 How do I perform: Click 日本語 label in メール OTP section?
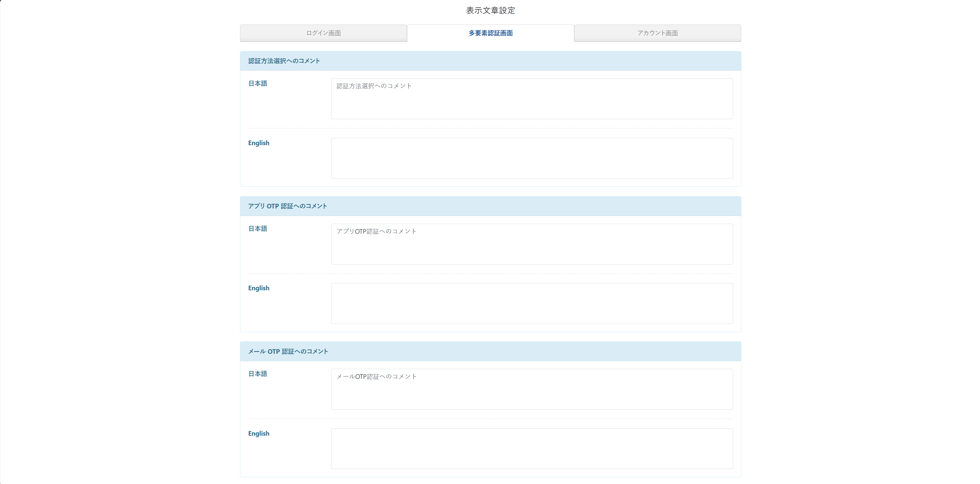(x=258, y=374)
